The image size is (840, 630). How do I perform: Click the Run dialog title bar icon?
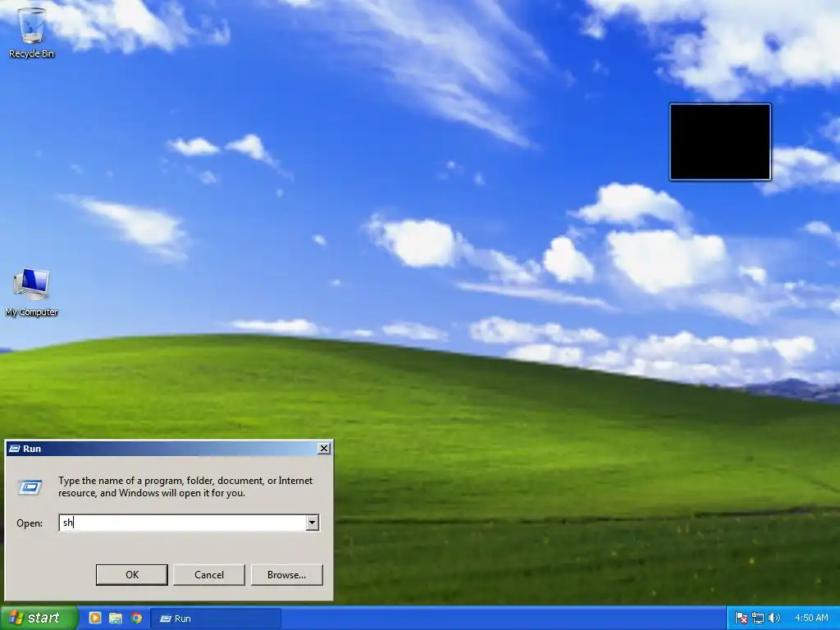[15, 449]
